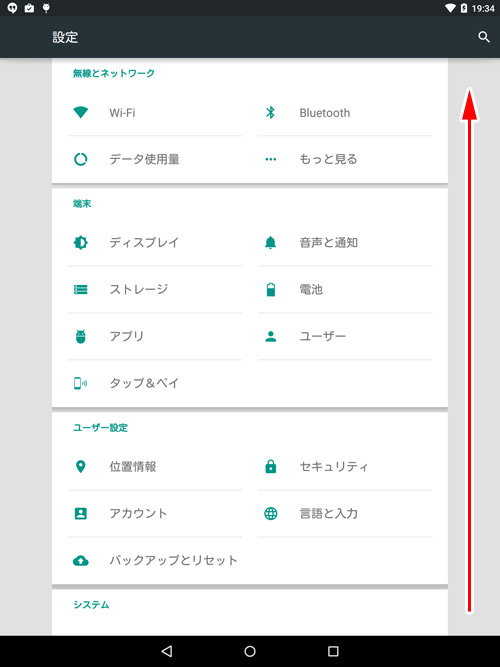The width and height of the screenshot is (500, 667).
Task: Open Wi-Fi settings via its icon
Action: [80, 112]
